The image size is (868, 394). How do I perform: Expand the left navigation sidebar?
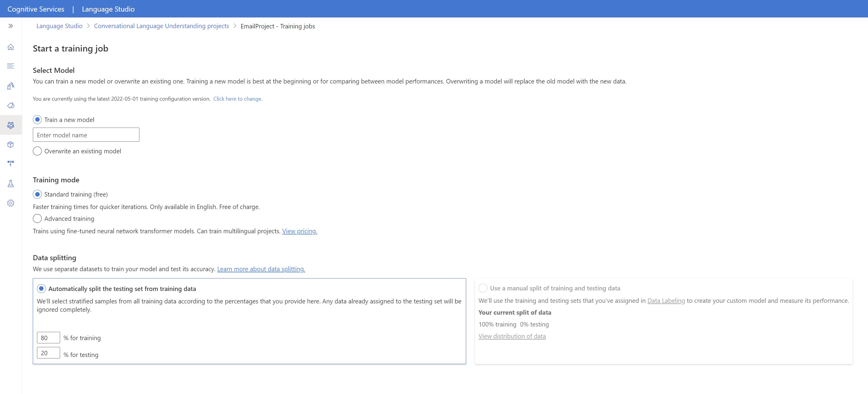pyautogui.click(x=11, y=26)
